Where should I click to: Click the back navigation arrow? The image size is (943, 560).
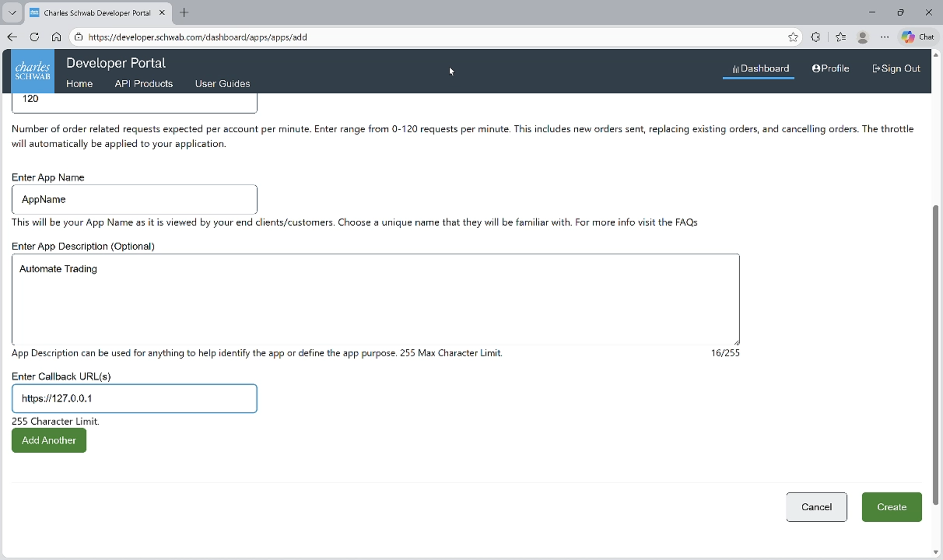[x=12, y=37]
